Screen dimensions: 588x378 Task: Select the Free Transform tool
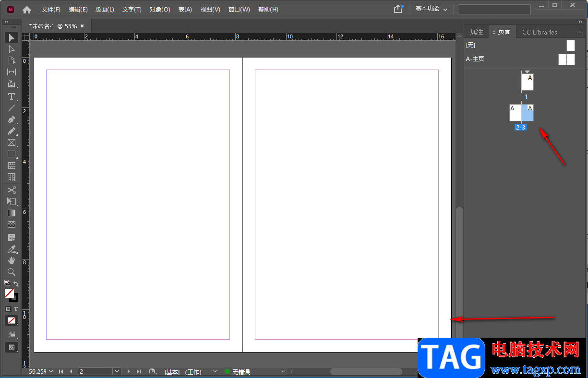12,201
